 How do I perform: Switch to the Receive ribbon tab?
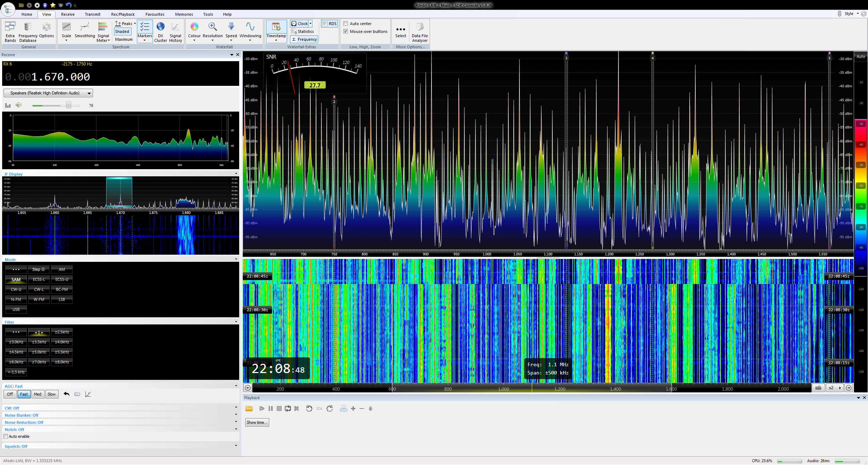(68, 14)
